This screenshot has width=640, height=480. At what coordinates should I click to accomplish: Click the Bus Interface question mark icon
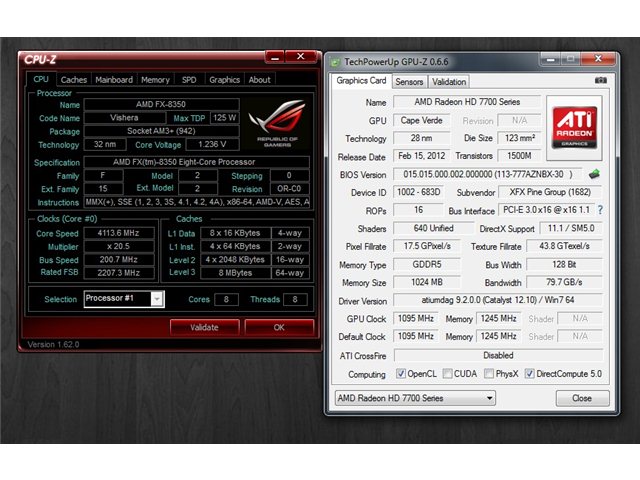click(600, 210)
